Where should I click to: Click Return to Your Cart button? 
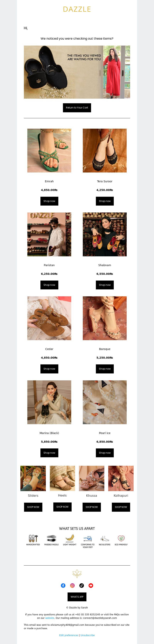point(77,108)
